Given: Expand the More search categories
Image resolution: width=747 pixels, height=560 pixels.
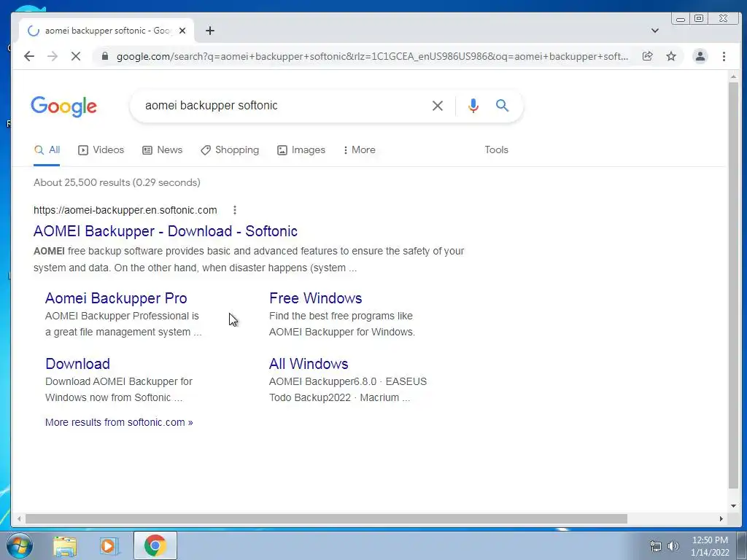Looking at the screenshot, I should point(359,150).
